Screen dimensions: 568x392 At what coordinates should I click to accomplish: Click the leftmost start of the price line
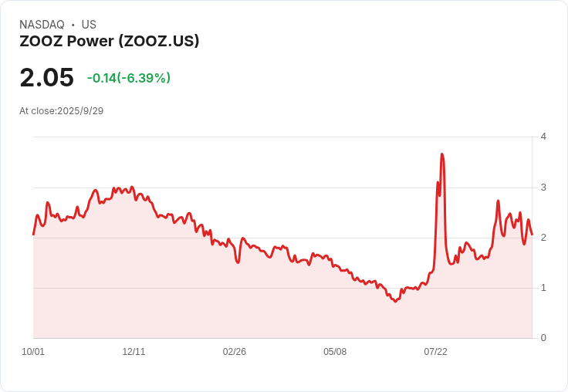33,235
